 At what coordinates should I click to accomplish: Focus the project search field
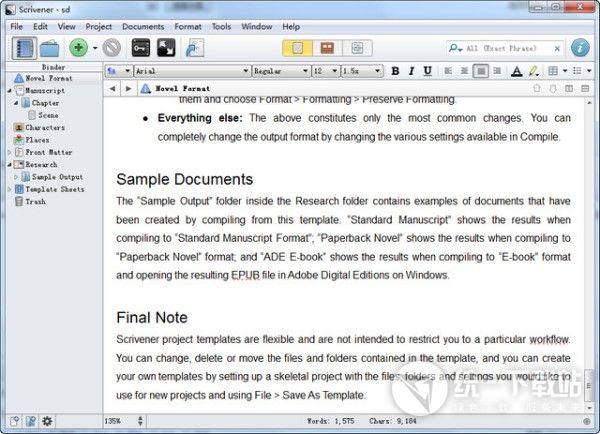pyautogui.click(x=505, y=48)
